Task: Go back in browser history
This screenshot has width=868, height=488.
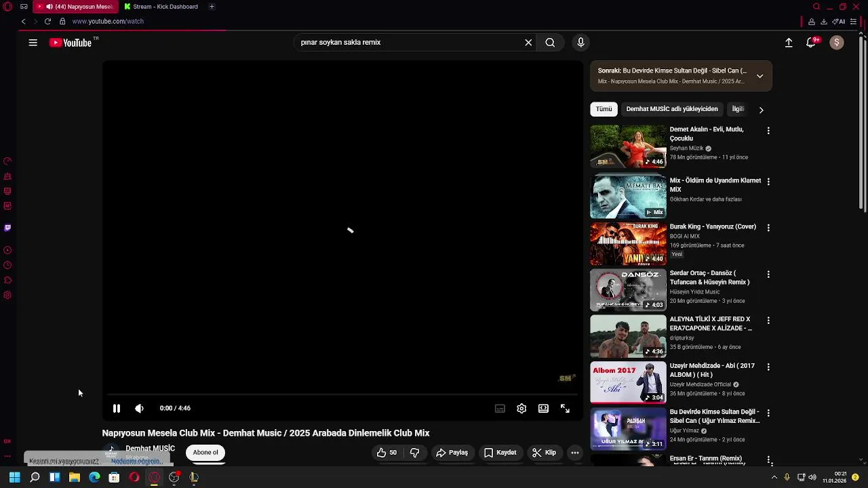Action: (x=23, y=21)
